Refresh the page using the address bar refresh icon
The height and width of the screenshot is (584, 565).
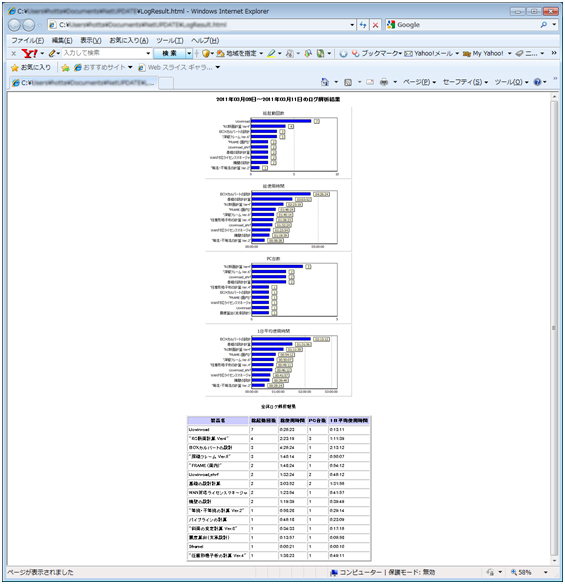click(x=363, y=25)
